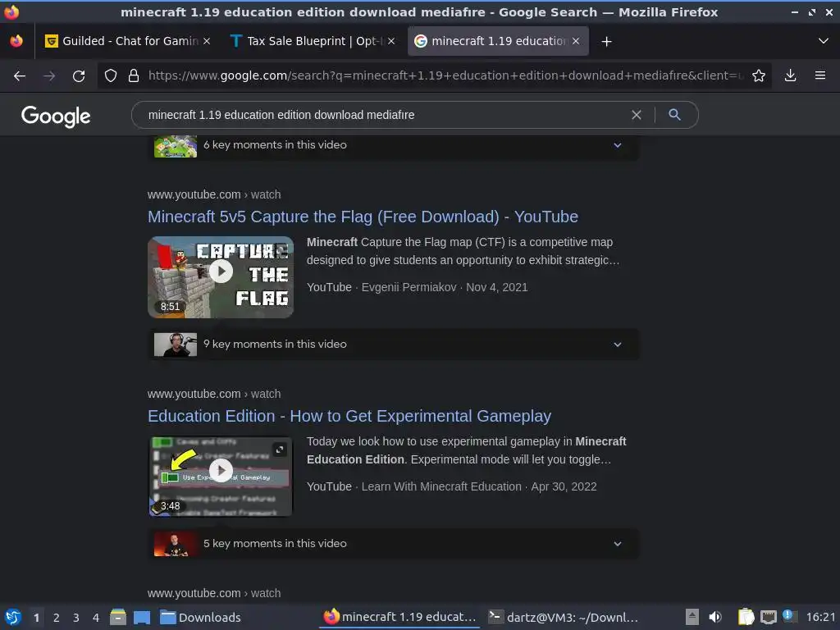This screenshot has height=630, width=840.
Task: Click 5 key moments small thumbnail
Action: (176, 544)
